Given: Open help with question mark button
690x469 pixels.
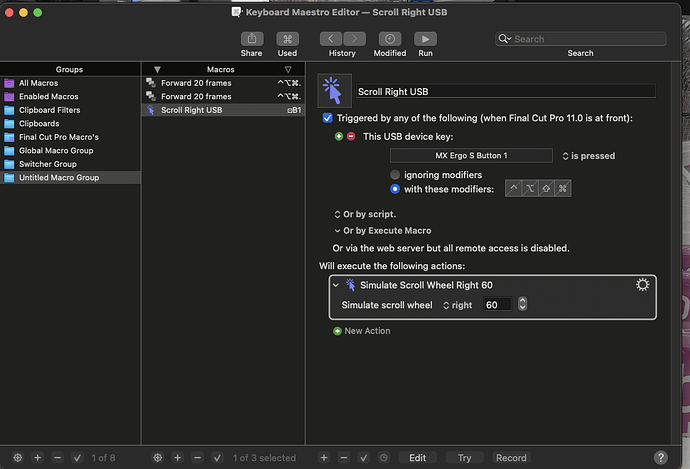Looking at the screenshot, I should click(660, 458).
